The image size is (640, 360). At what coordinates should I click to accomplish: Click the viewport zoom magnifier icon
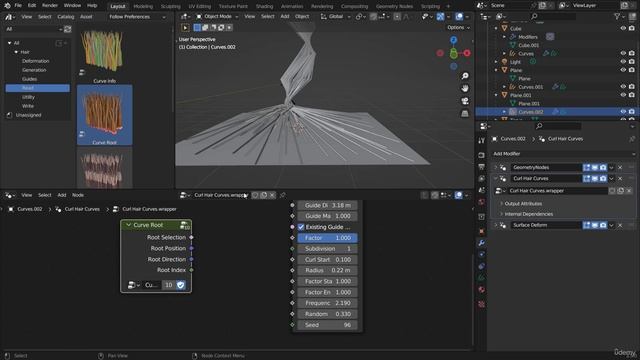pyautogui.click(x=465, y=76)
